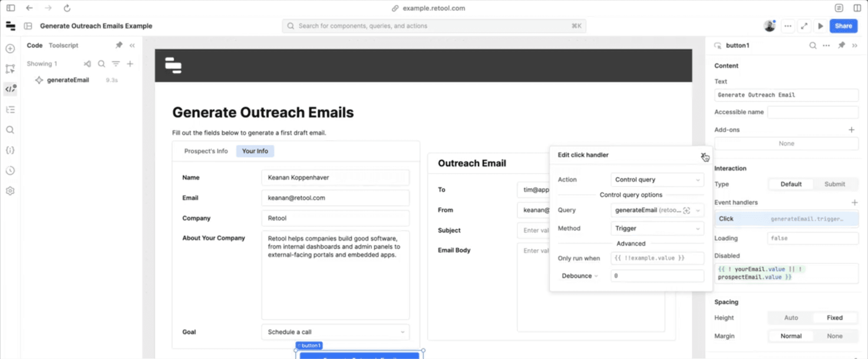Open the History clock icon in sidebar
Image resolution: width=868 pixels, height=359 pixels.
(x=10, y=171)
